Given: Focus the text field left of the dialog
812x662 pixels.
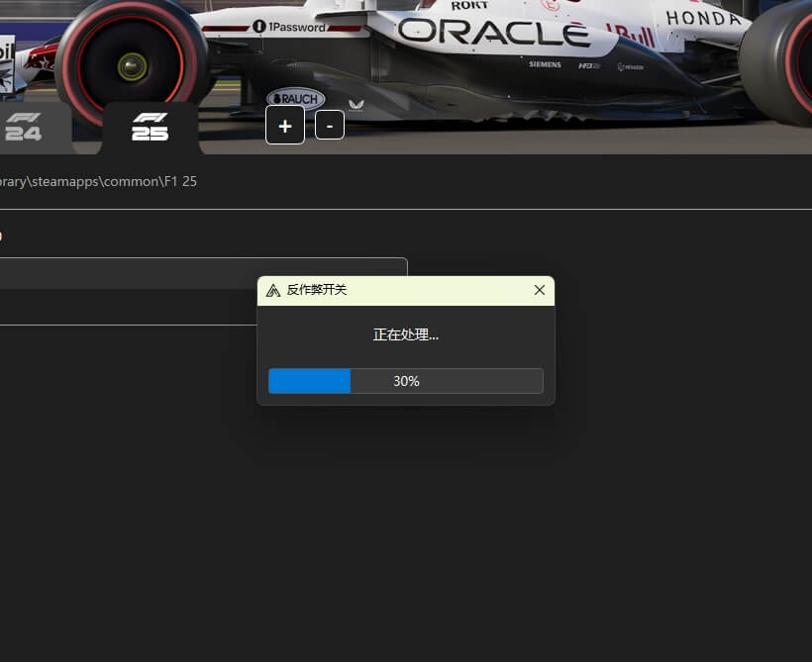Looking at the screenshot, I should [198, 273].
